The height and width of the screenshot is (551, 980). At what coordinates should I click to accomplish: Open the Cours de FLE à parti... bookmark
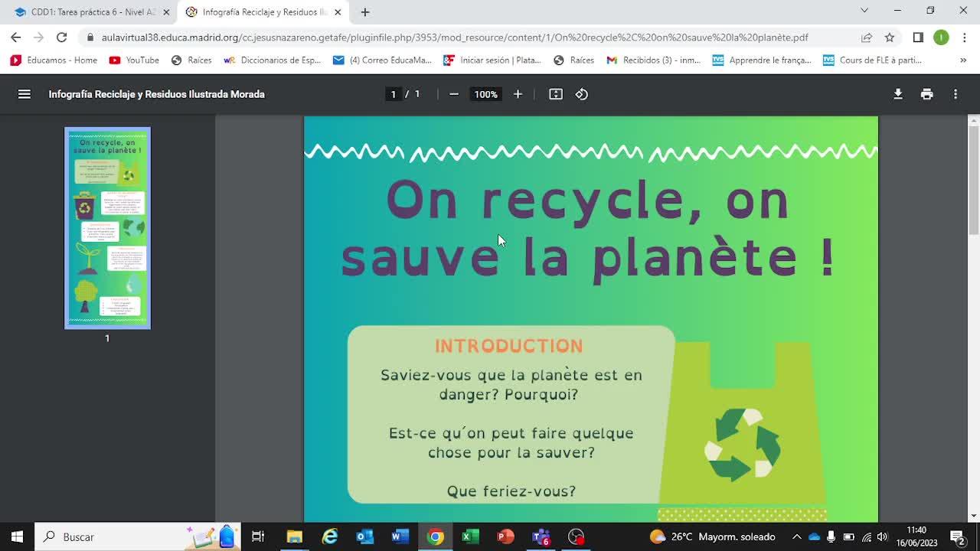pyautogui.click(x=872, y=60)
